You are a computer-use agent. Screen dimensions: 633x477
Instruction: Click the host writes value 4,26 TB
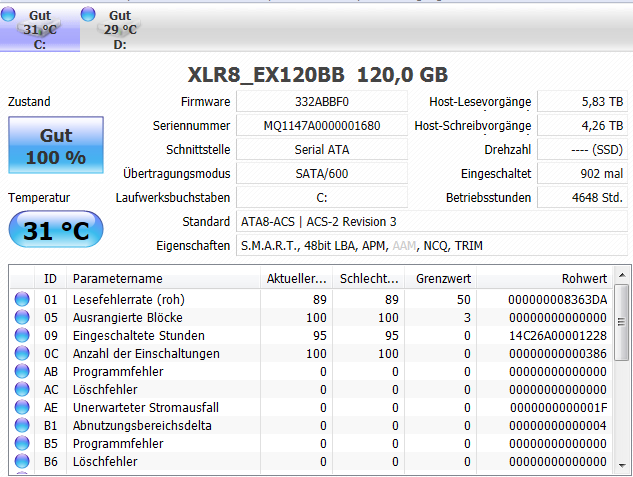(x=583, y=126)
